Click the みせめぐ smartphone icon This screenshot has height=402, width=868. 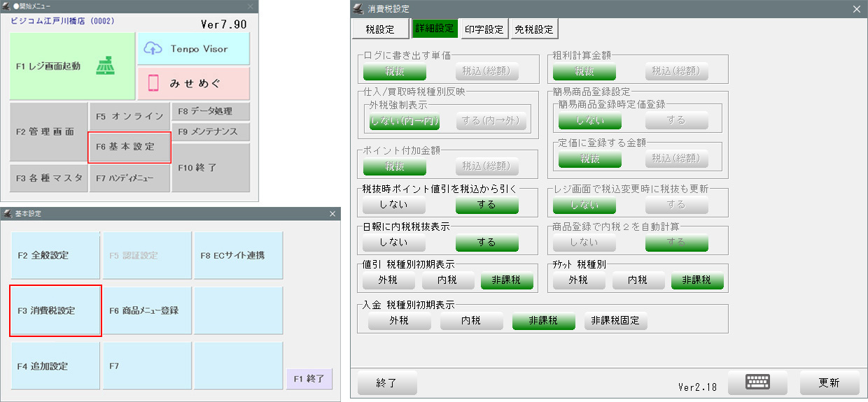click(x=153, y=83)
